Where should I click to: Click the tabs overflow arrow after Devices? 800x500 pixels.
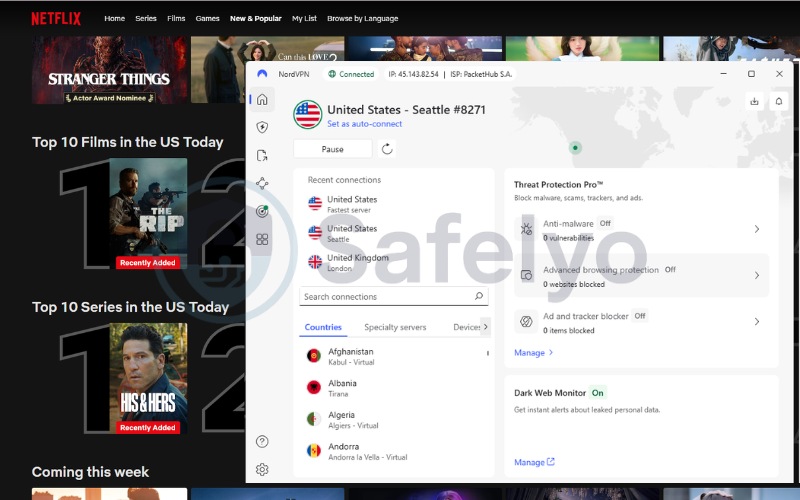pyautogui.click(x=485, y=327)
